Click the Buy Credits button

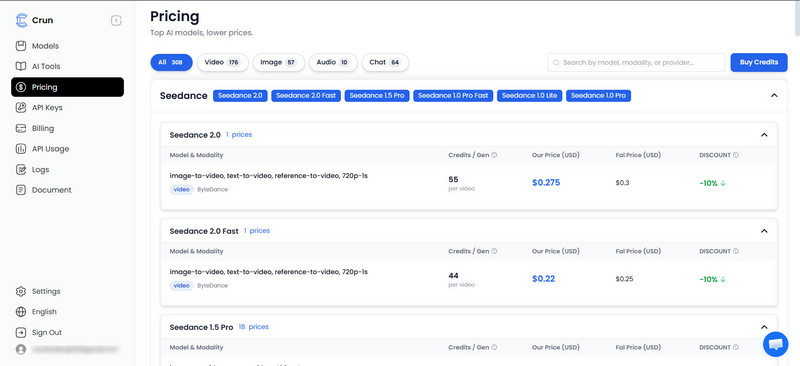[759, 62]
